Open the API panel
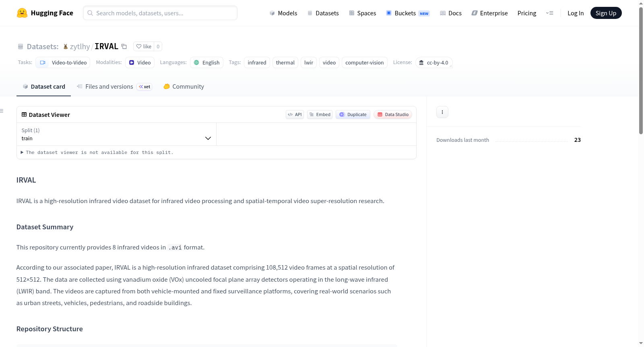This screenshot has width=644, height=347. click(295, 114)
